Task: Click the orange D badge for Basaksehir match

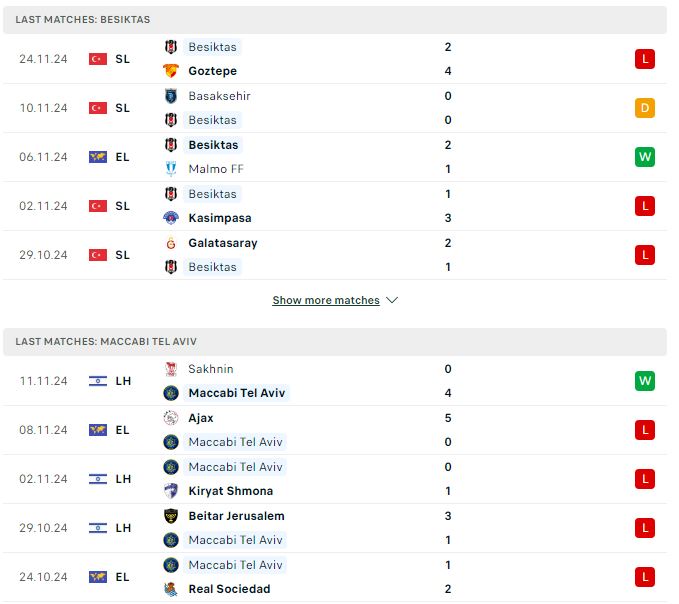Action: pyautogui.click(x=645, y=108)
